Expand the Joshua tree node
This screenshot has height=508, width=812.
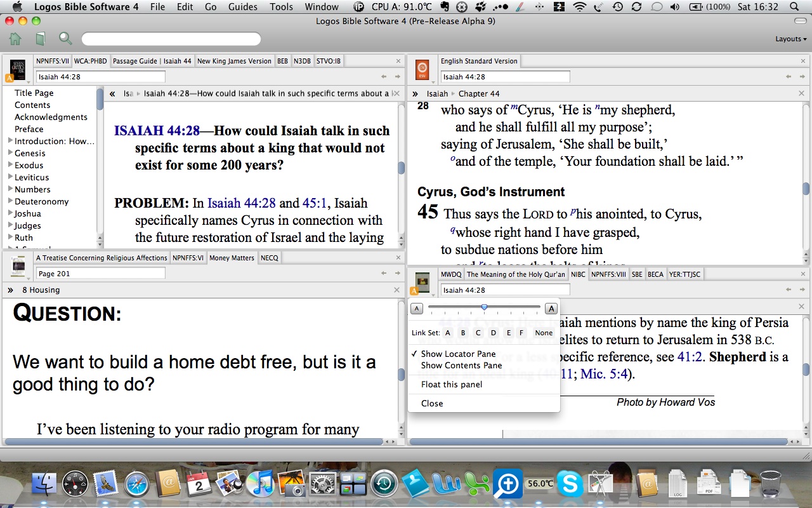point(10,213)
